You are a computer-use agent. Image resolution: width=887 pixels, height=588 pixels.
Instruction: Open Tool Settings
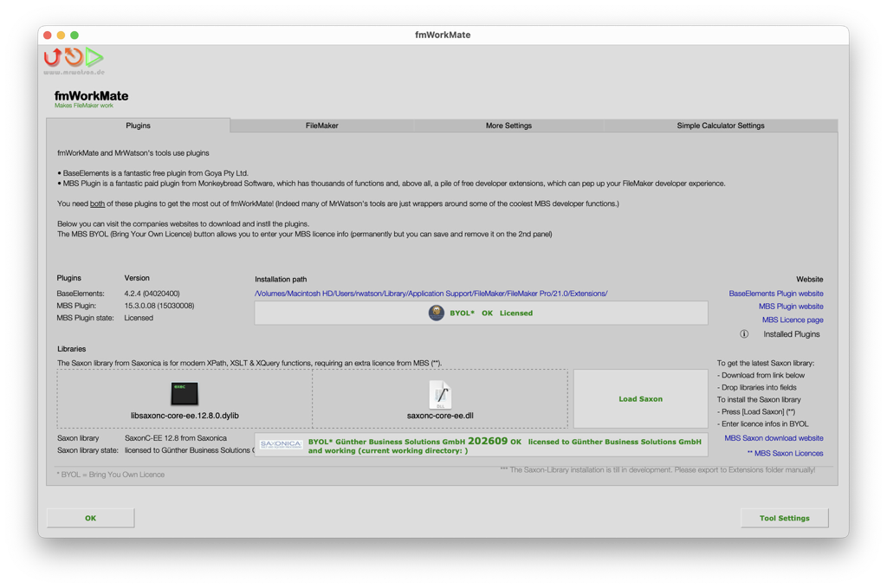pos(784,518)
